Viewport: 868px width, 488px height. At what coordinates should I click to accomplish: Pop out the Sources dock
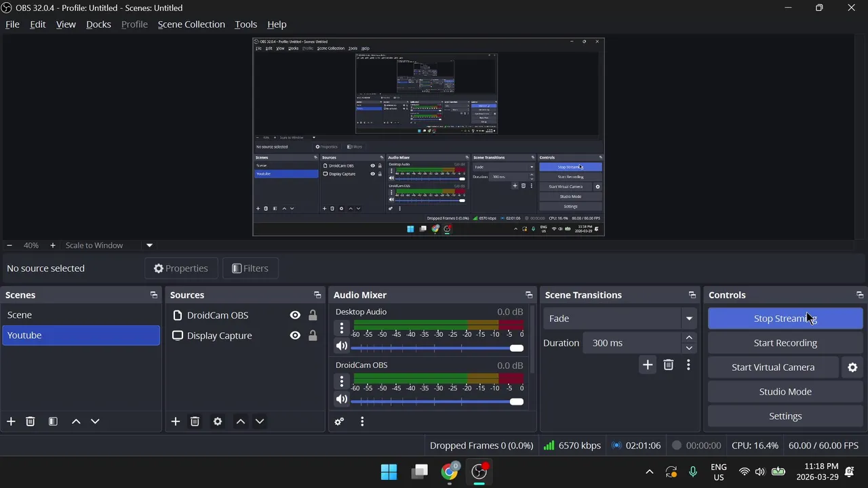coord(317,295)
